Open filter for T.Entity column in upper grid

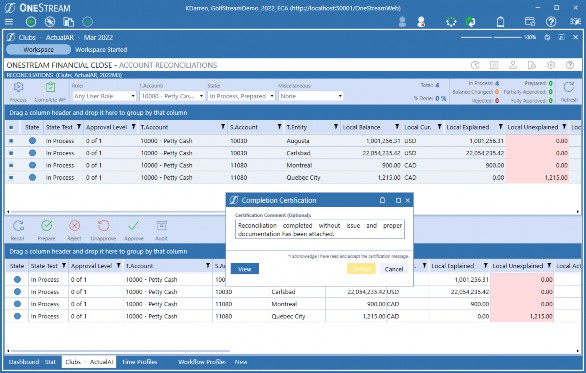click(x=336, y=127)
